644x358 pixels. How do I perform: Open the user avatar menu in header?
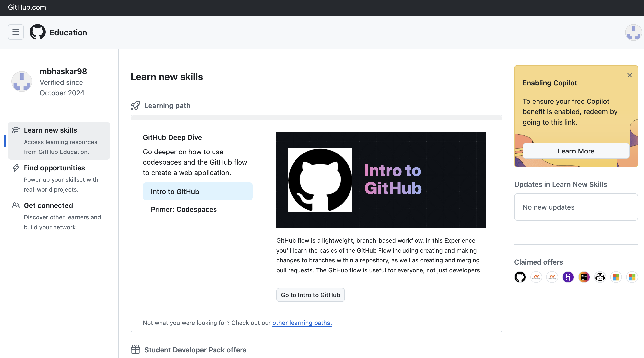(x=633, y=32)
